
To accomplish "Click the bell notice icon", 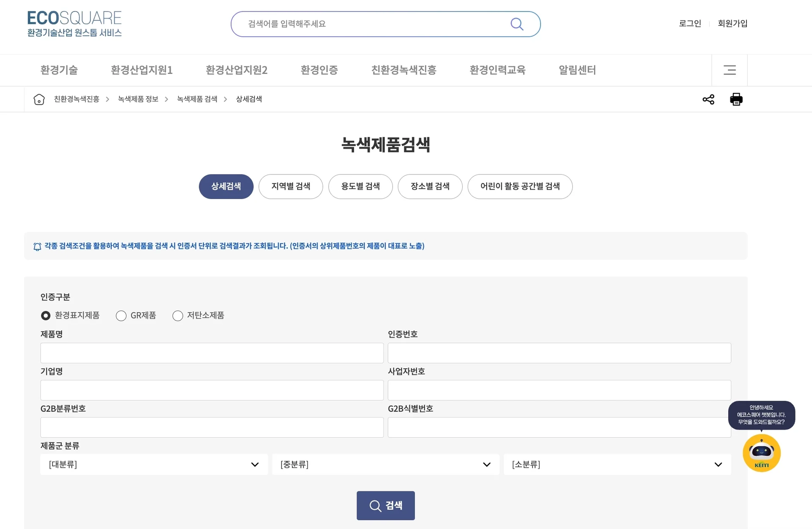I will 37,246.
